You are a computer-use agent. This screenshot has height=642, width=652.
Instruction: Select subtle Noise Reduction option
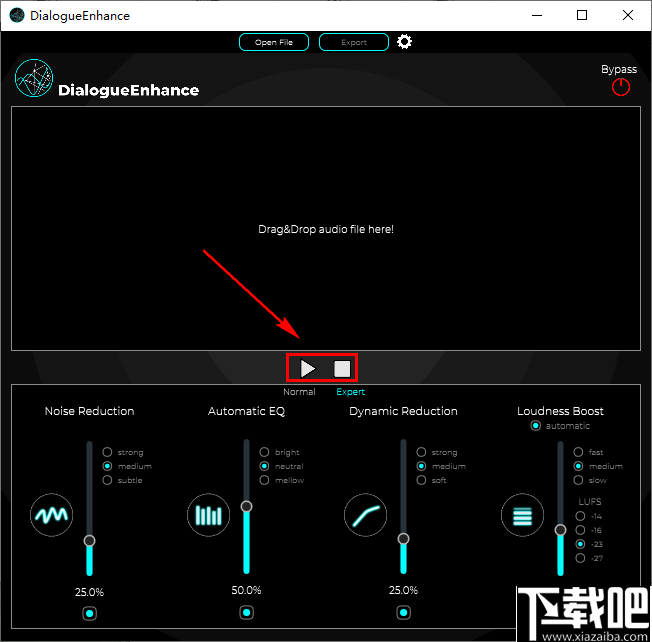pyautogui.click(x=107, y=480)
